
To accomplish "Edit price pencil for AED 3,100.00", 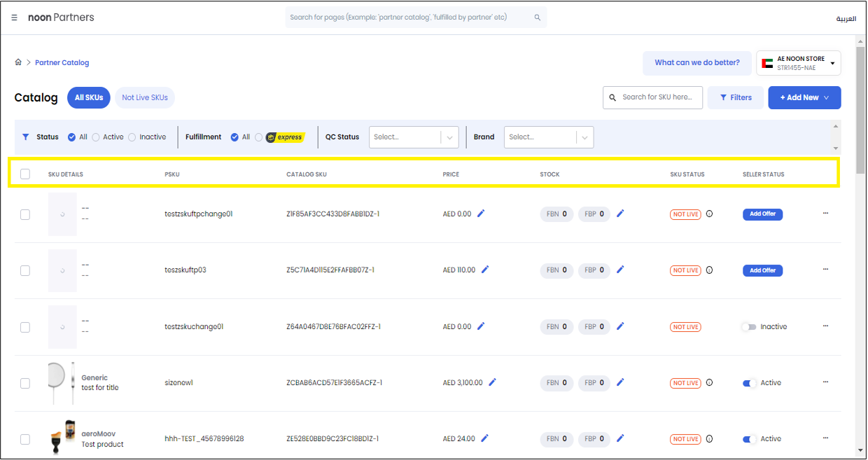I will 492,382.
